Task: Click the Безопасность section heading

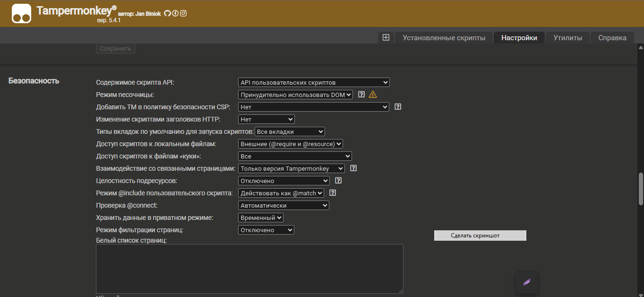Action: [34, 81]
